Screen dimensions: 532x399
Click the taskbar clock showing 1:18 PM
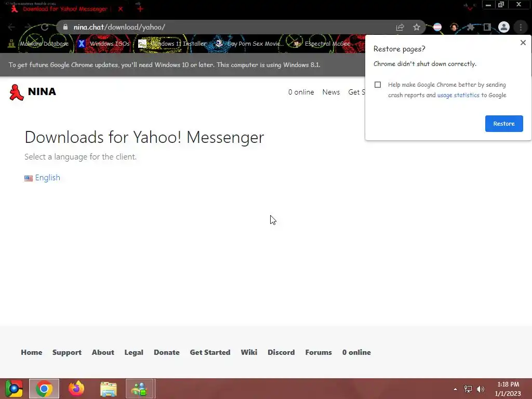[x=508, y=389]
